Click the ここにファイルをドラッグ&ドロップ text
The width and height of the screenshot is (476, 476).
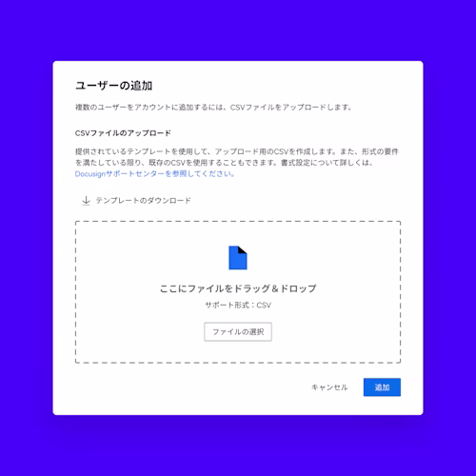[x=238, y=288]
